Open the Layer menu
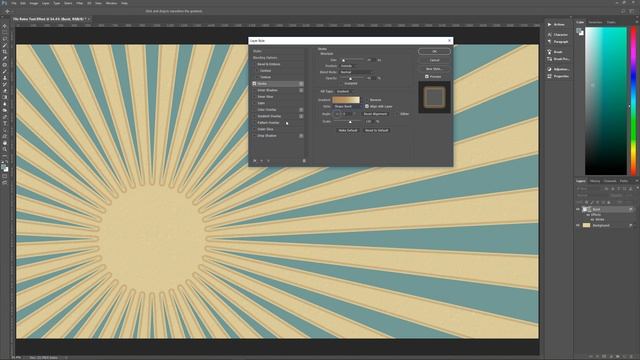This screenshot has width=640, height=360. click(x=46, y=3)
